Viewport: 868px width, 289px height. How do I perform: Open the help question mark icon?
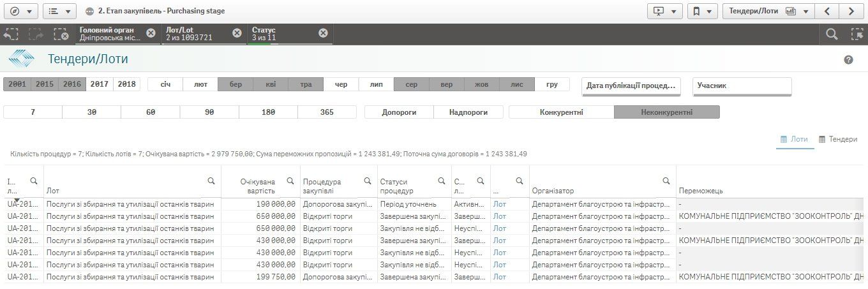coord(848,60)
